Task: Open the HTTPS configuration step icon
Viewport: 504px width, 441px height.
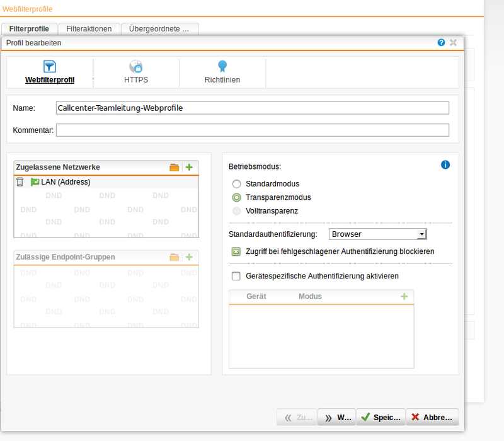Action: tap(136, 66)
